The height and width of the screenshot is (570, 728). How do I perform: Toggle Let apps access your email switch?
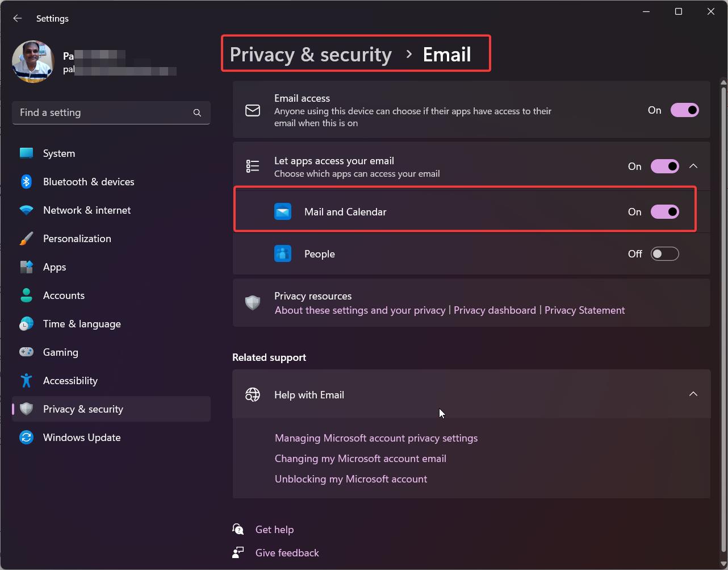[x=664, y=167]
